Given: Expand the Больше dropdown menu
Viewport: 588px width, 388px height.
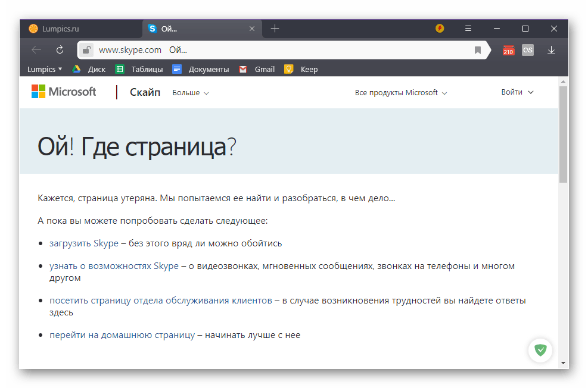Looking at the screenshot, I should (x=191, y=93).
